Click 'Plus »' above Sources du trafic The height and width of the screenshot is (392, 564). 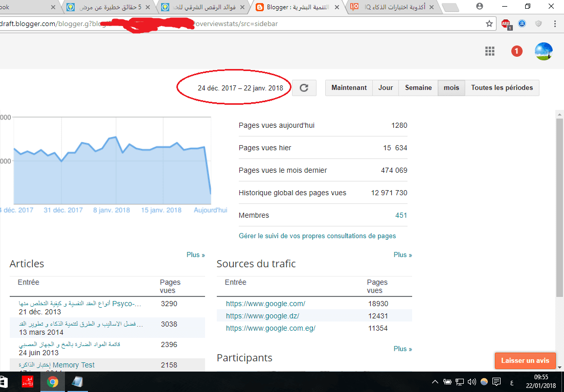pos(403,255)
